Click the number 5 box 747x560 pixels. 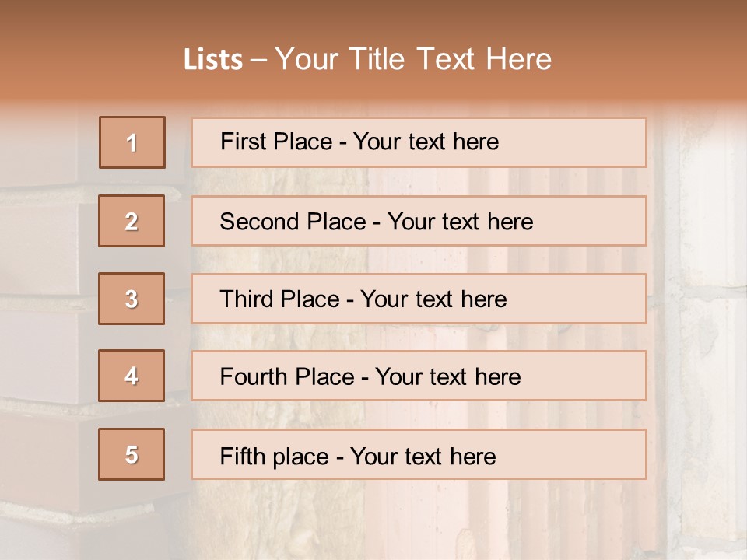132,454
